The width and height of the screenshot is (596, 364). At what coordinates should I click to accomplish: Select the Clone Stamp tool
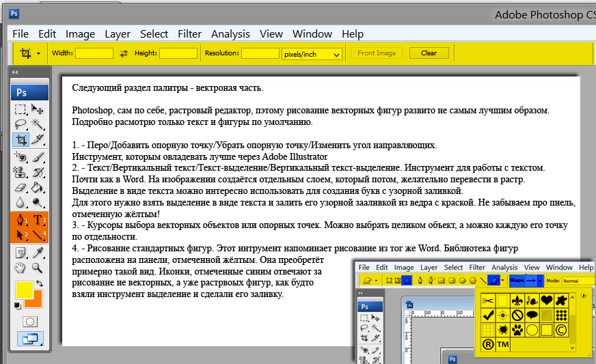(x=20, y=172)
